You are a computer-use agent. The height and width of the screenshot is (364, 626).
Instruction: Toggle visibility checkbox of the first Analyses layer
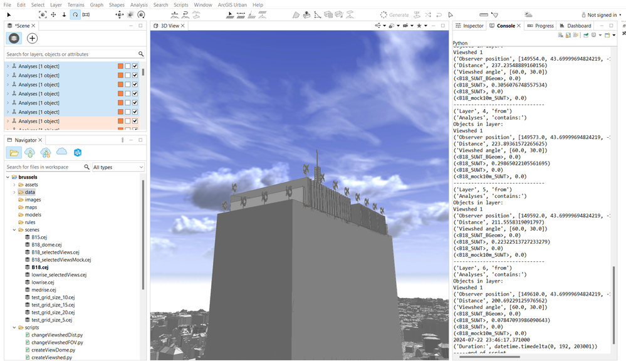(134, 66)
